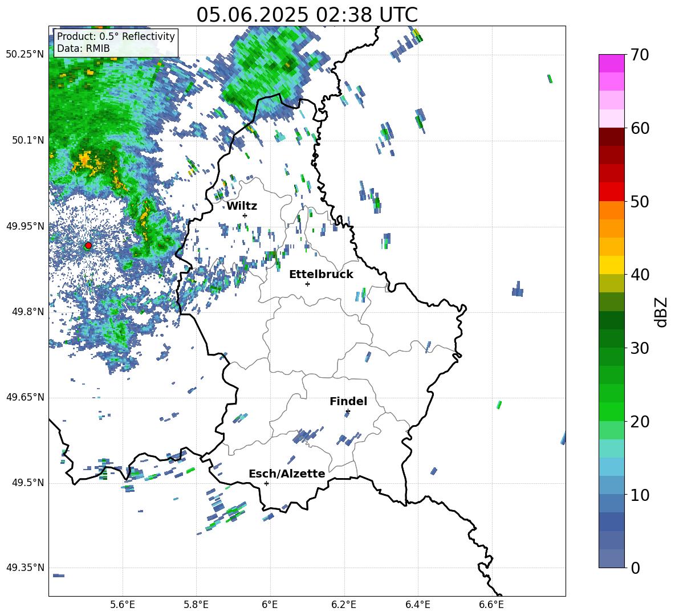Click the colorbar tick label 30
The height and width of the screenshot is (616, 675).
(640, 348)
